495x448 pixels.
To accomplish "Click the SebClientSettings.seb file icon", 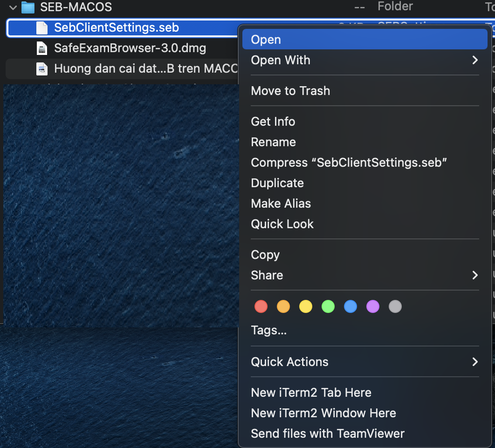I will tap(42, 28).
